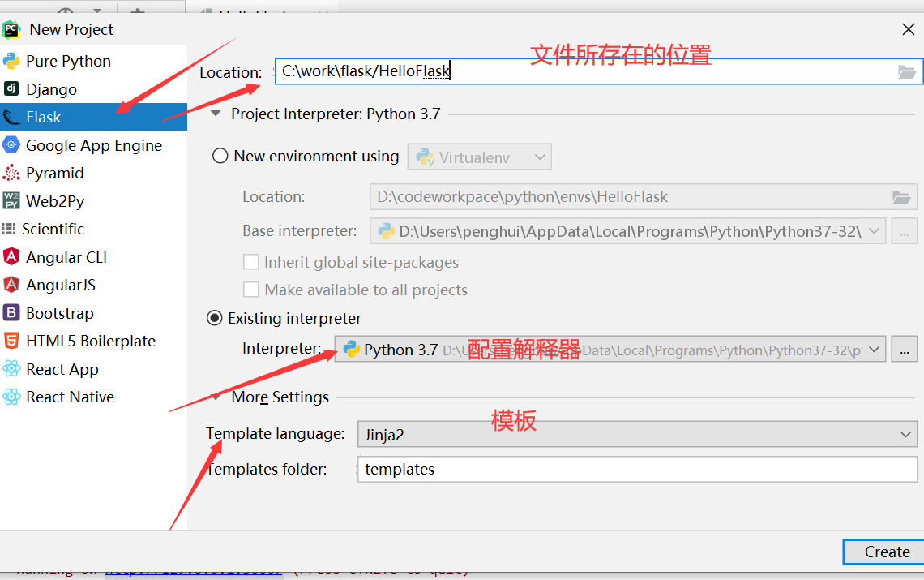The width and height of the screenshot is (924, 580).
Task: Collapse the More Settings section
Action: 216,397
